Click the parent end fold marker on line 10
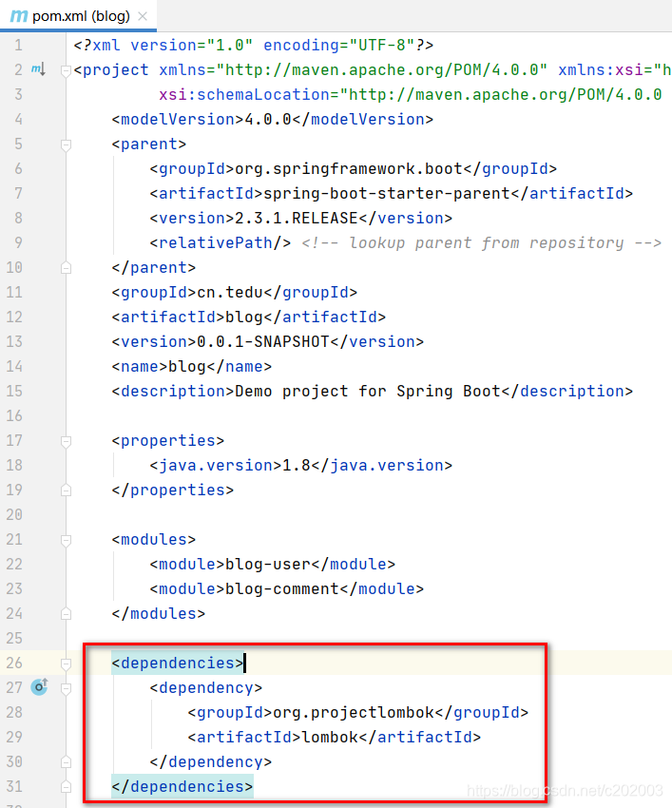This screenshot has height=808, width=672. (x=66, y=268)
